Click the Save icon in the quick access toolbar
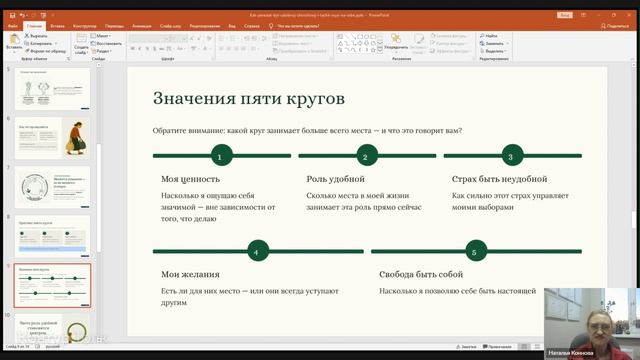 (x=12, y=16)
